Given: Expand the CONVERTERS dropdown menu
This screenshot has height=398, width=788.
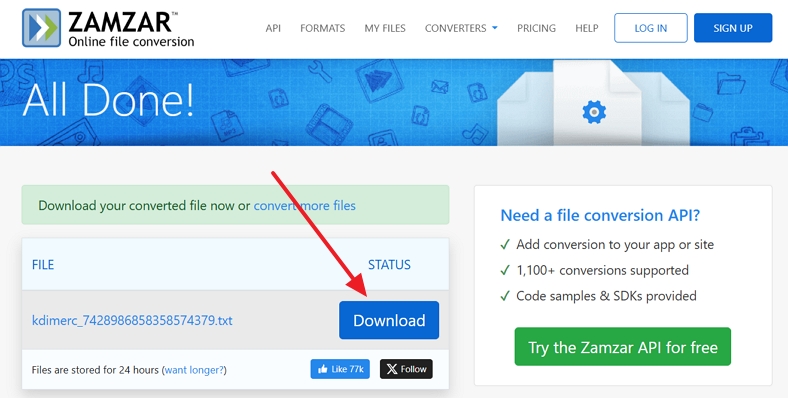Looking at the screenshot, I should (x=461, y=28).
